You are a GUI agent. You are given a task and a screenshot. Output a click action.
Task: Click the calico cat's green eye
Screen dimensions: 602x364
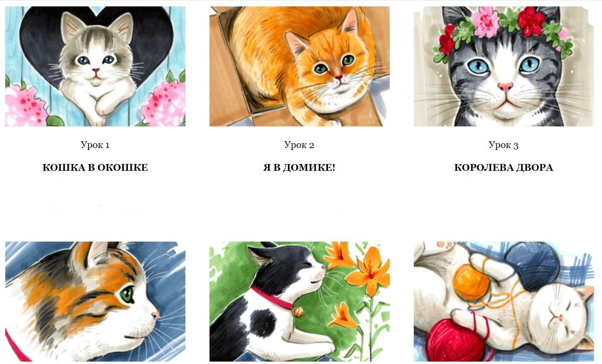pos(127,294)
